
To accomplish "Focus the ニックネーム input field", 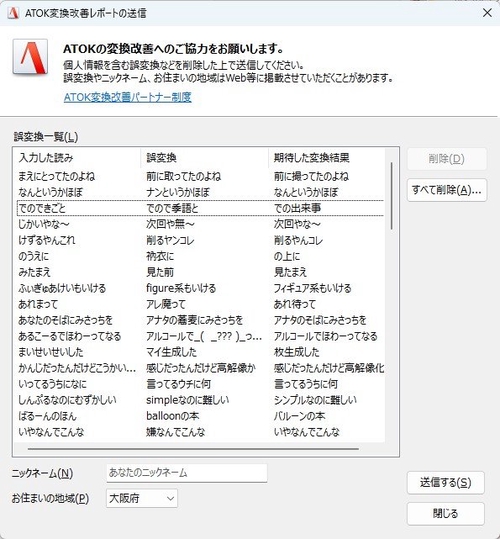I will pyautogui.click(x=187, y=473).
